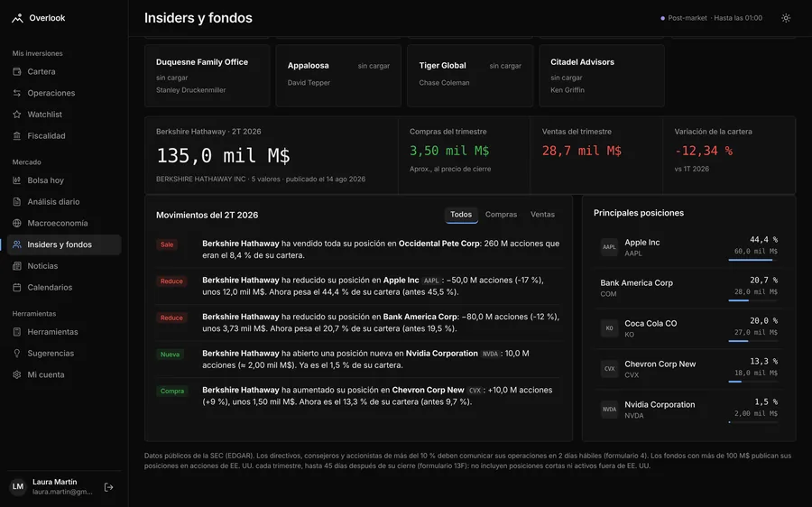Click the Chevron Corp New weight bar
This screenshot has height=507, width=812.
(x=753, y=382)
